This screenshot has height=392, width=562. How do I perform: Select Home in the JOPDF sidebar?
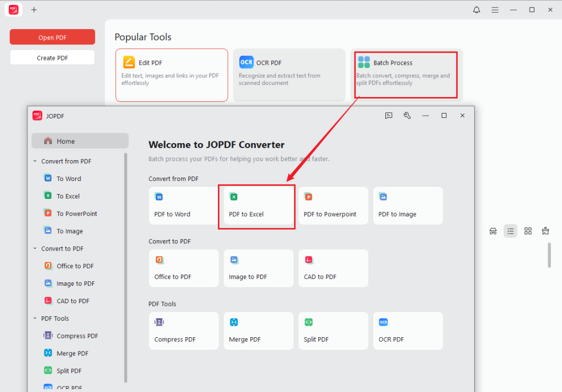tap(80, 141)
